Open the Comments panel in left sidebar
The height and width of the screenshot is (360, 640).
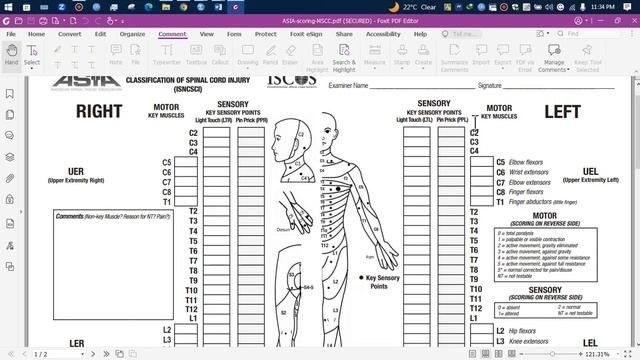(10, 136)
